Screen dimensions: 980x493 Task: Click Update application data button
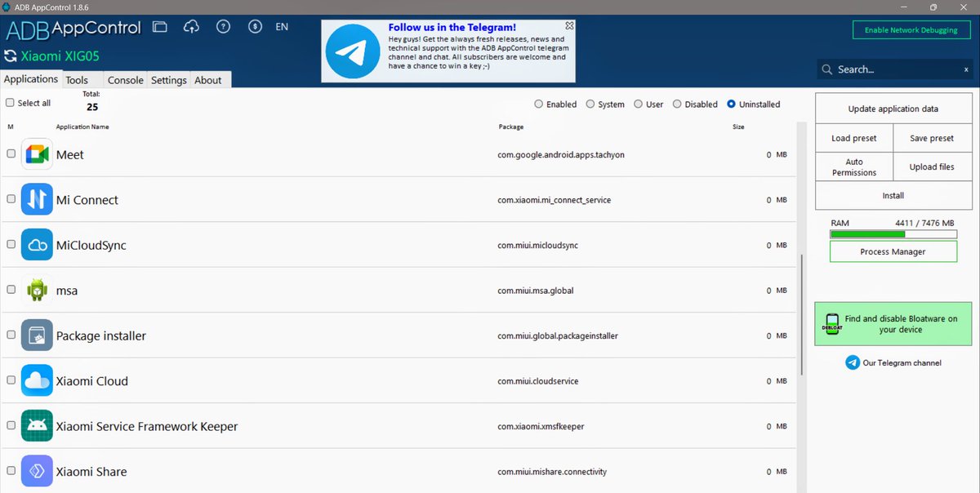coord(893,109)
